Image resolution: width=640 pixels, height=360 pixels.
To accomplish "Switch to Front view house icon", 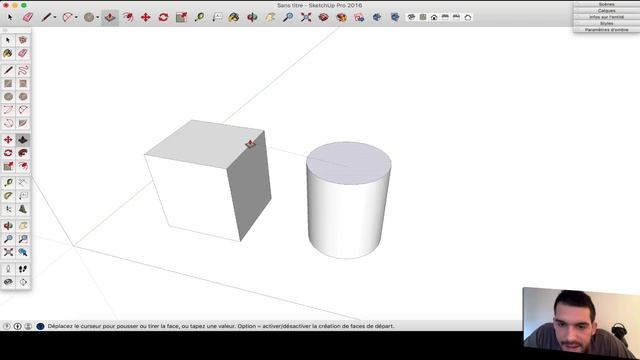I will coord(434,17).
